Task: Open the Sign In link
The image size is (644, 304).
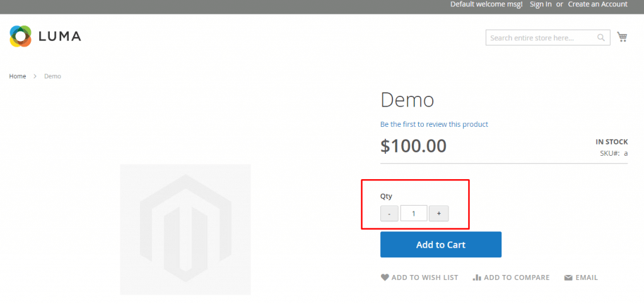Action: pyautogui.click(x=541, y=4)
